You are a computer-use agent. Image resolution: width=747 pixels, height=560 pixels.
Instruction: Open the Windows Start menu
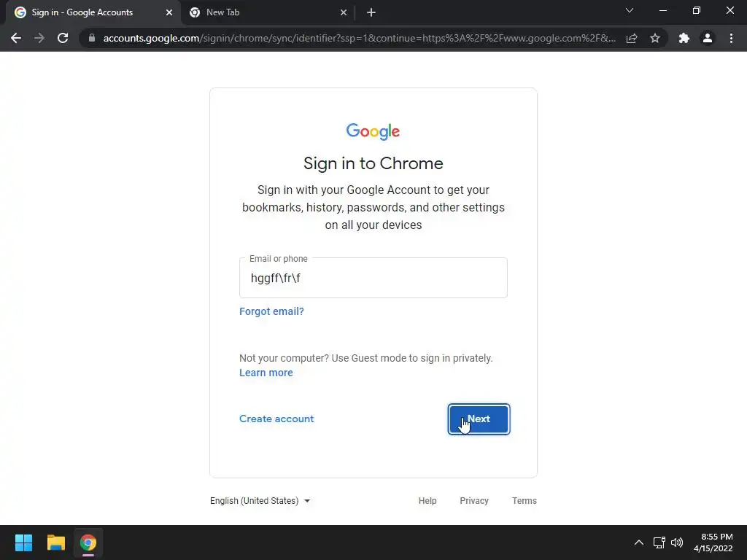[23, 542]
